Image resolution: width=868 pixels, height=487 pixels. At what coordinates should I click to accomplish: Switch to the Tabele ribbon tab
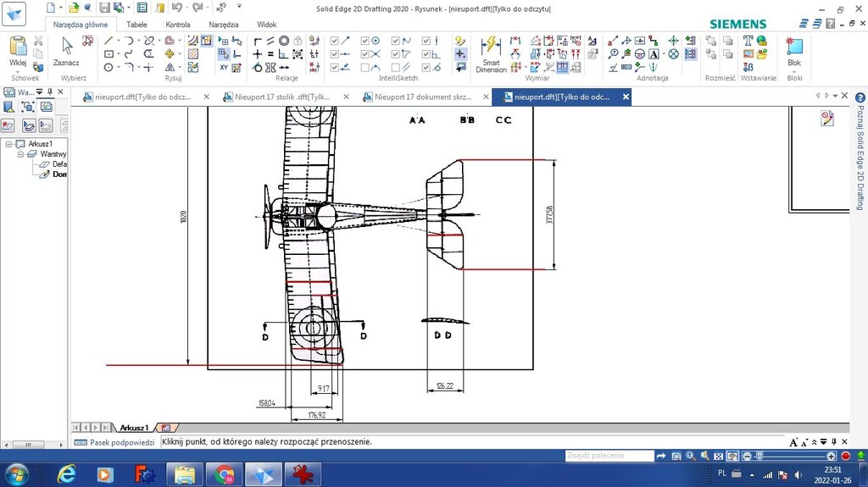(x=136, y=25)
